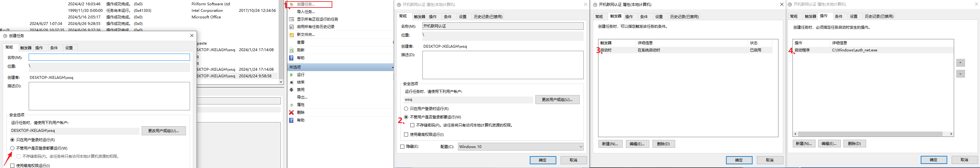Click the 启用所有任务历史记录 icon

292,27
